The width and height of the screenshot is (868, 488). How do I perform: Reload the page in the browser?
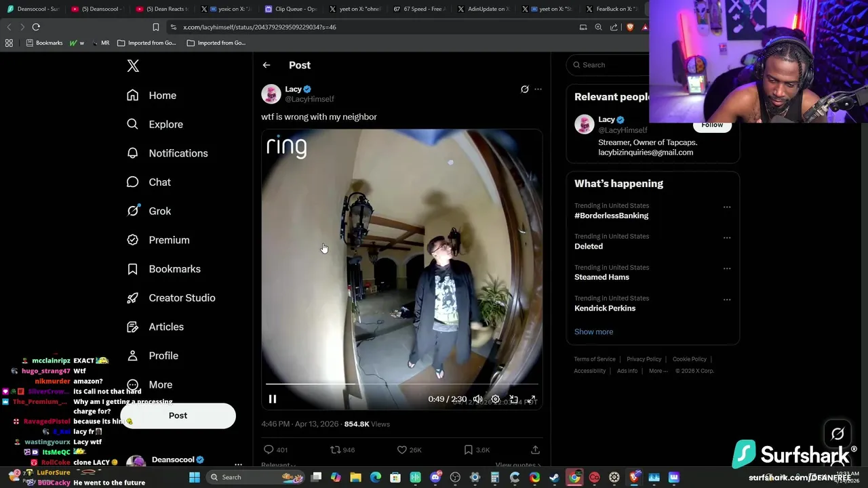pyautogui.click(x=36, y=27)
